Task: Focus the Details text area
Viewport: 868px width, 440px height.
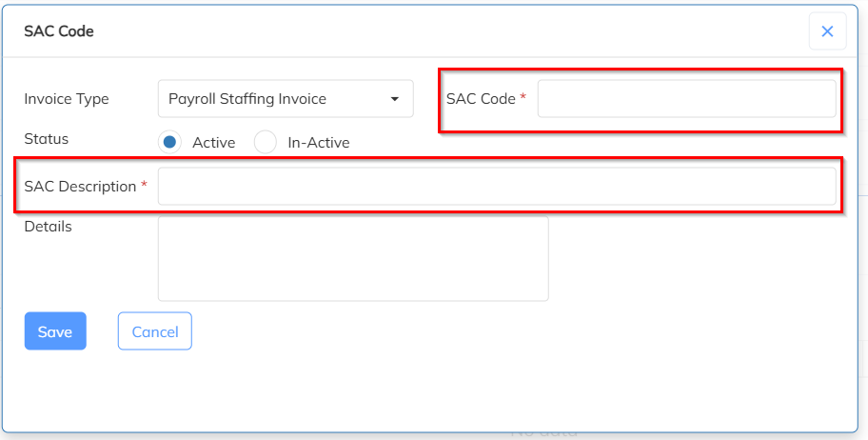Action: [353, 258]
